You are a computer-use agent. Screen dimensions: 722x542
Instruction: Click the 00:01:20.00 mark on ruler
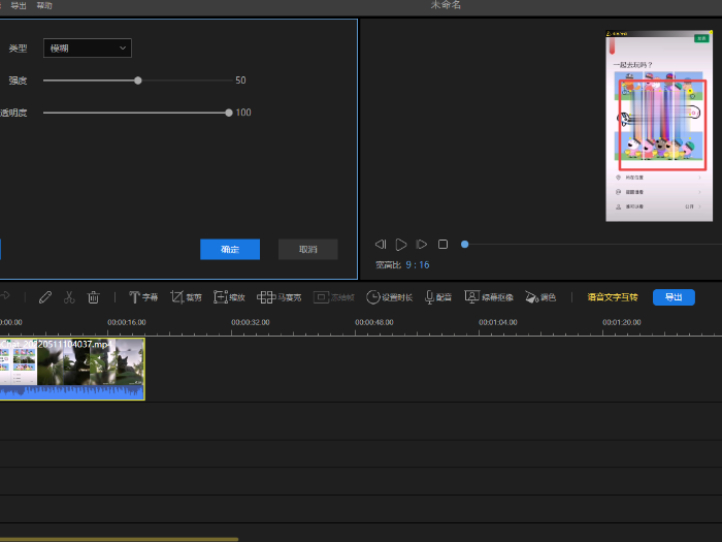pyautogui.click(x=622, y=322)
